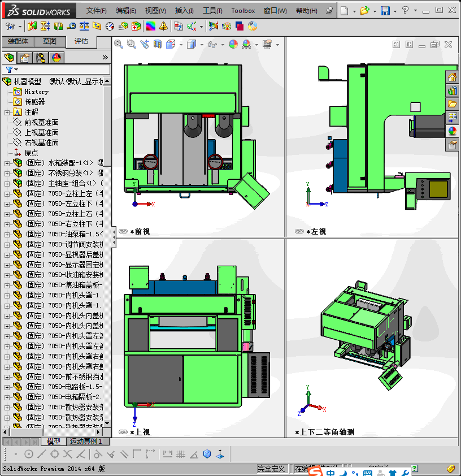Expand the 注解 tree node

coord(7,112)
